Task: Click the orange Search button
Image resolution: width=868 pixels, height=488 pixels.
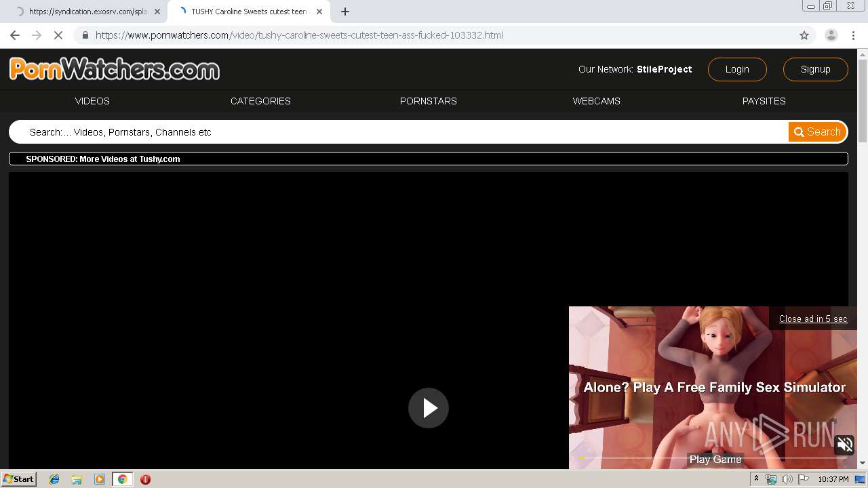Action: click(x=817, y=132)
